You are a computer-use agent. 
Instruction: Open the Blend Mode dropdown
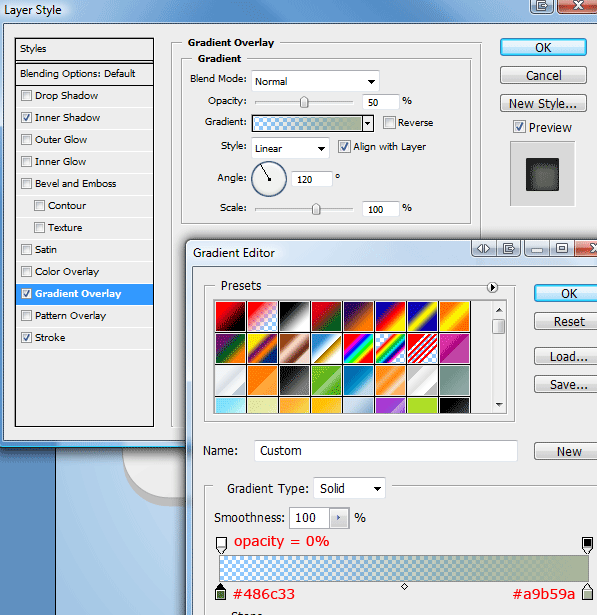click(x=315, y=81)
